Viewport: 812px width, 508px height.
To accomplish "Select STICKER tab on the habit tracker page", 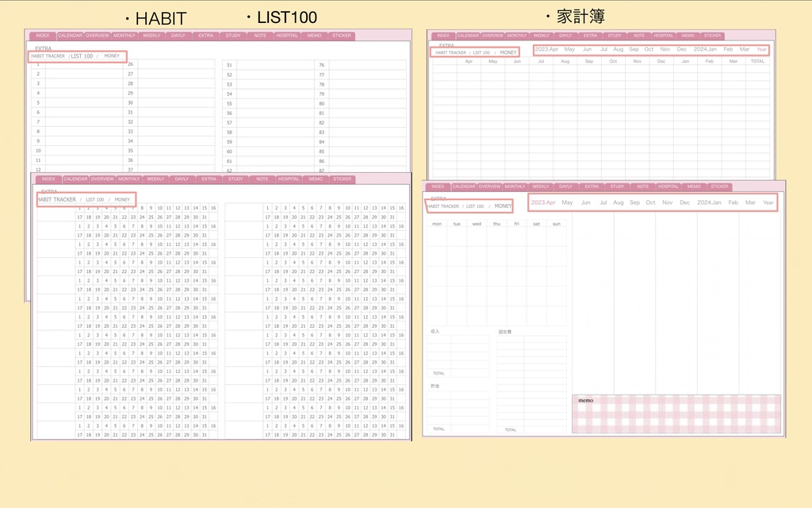I will point(342,179).
